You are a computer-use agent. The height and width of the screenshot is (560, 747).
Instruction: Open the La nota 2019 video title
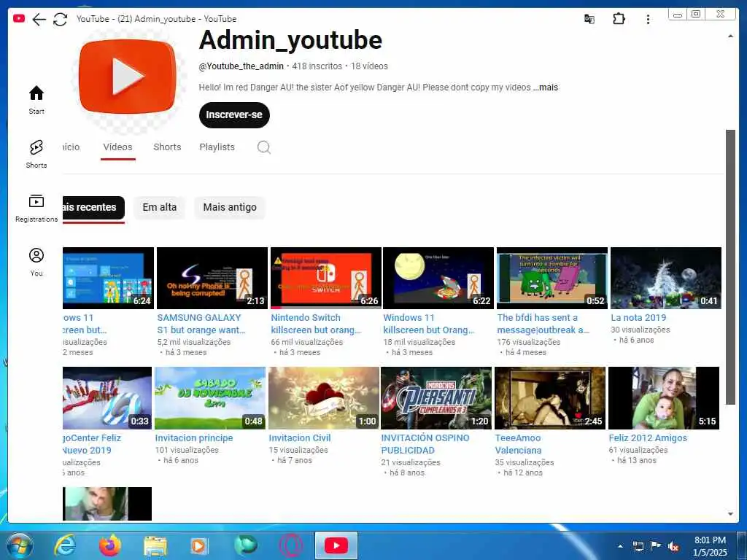(x=638, y=318)
